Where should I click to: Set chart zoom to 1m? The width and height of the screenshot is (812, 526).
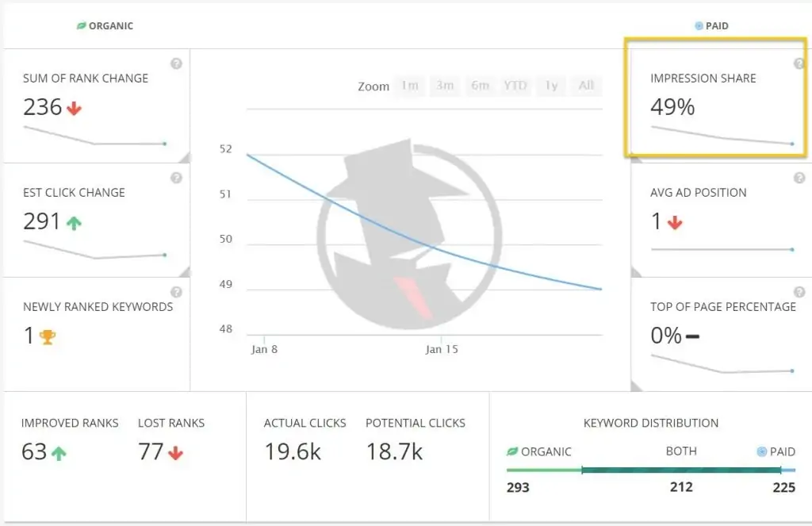[x=409, y=86]
